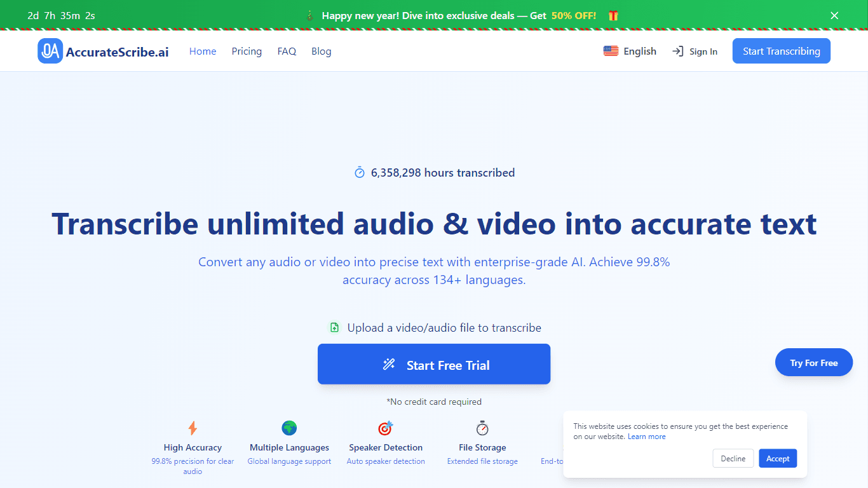Screen dimensions: 868x488
Task: Click the gift box icon in banner
Action: (613, 15)
